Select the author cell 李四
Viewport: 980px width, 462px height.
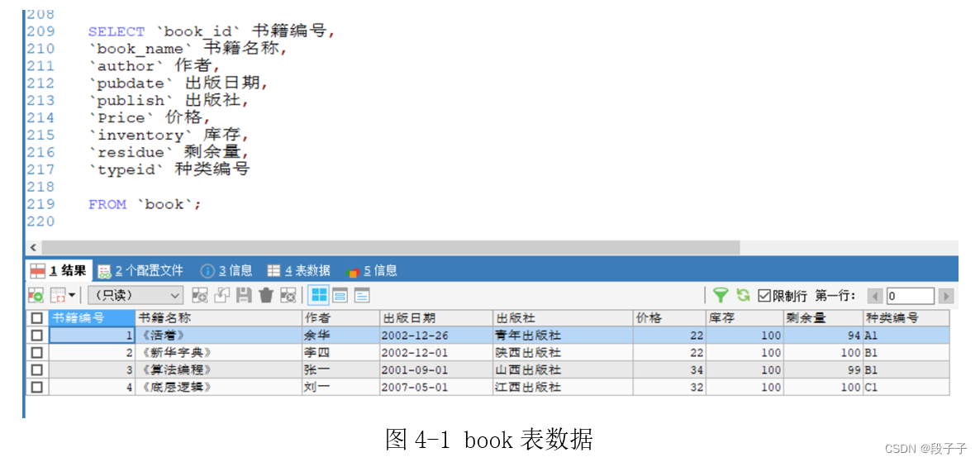tap(340, 353)
